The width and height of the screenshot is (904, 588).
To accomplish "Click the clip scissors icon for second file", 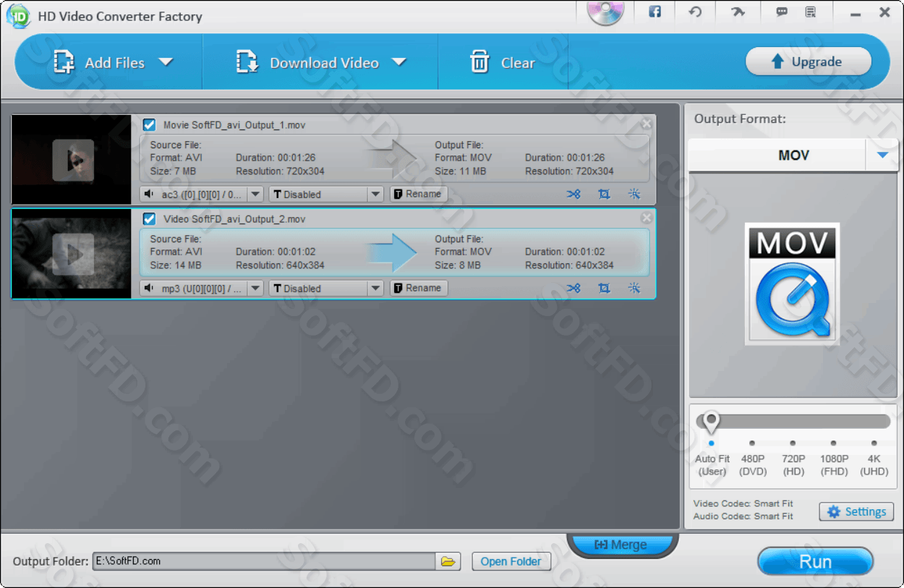I will [573, 288].
